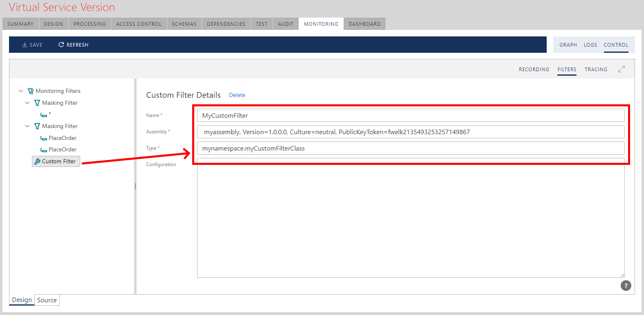
Task: Open the Test tab
Action: click(262, 24)
